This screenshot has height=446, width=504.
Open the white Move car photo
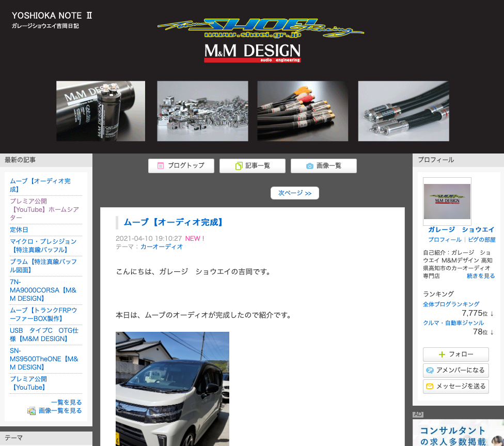[x=172, y=389]
